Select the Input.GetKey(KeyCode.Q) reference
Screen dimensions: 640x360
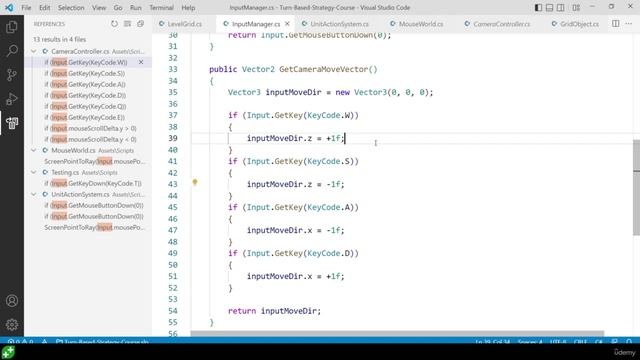(84, 107)
